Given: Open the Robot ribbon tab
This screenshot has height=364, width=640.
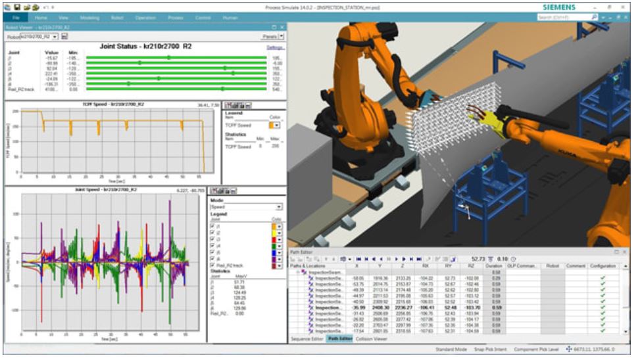Looking at the screenshot, I should [117, 18].
